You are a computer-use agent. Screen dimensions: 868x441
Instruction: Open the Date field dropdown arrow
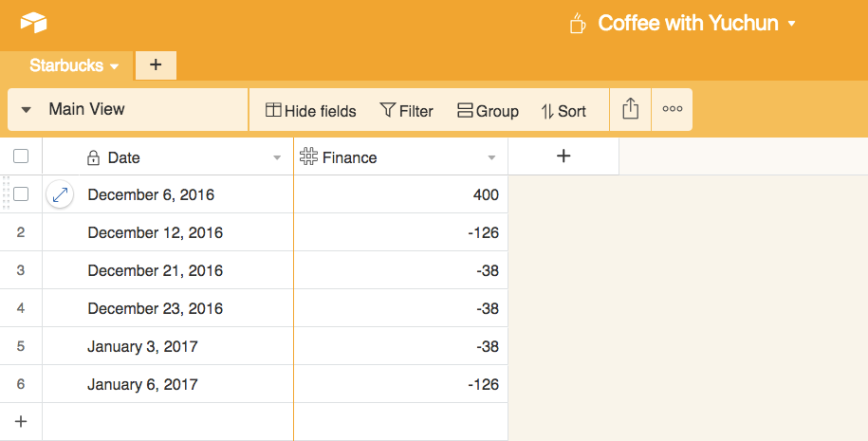[277, 157]
